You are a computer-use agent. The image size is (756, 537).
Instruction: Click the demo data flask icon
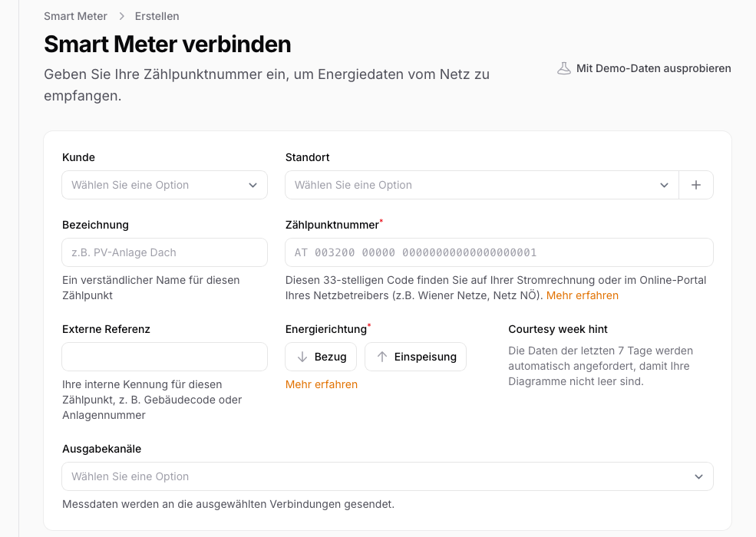[564, 68]
